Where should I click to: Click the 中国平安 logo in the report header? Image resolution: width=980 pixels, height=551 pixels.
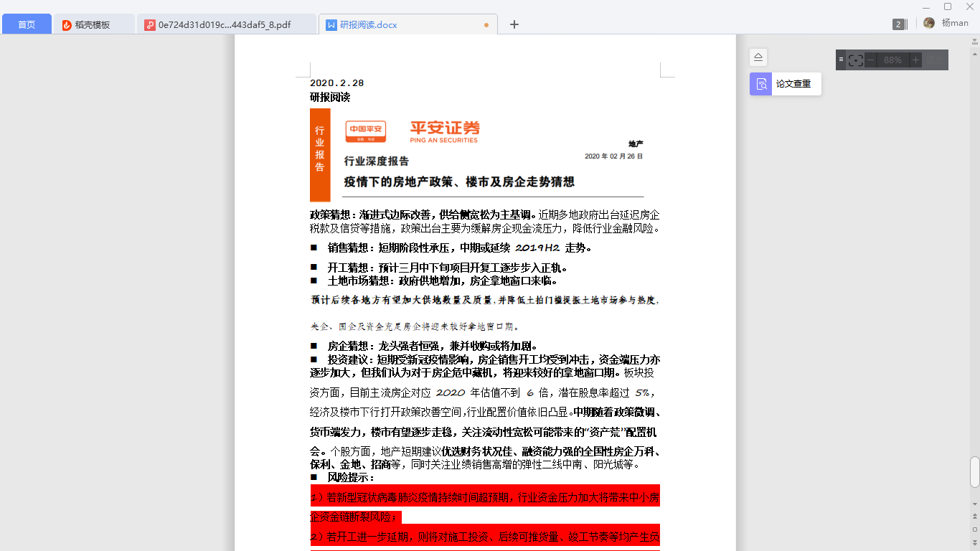pyautogui.click(x=366, y=131)
